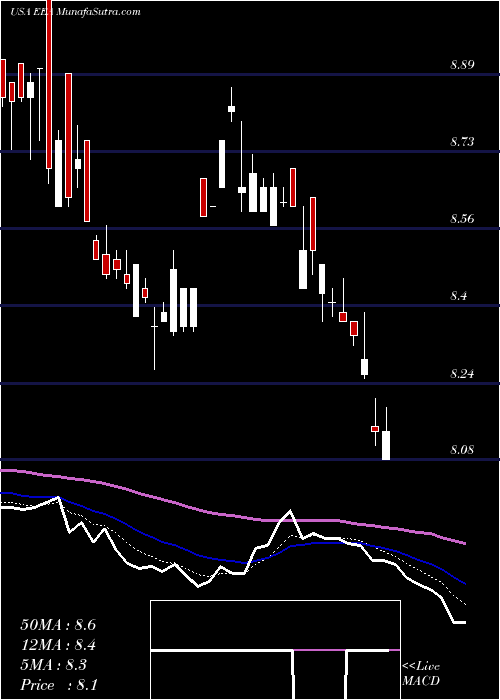The width and height of the screenshot is (500, 700).
Task: Click the 12MA : 8.4 readout
Action: (58, 645)
